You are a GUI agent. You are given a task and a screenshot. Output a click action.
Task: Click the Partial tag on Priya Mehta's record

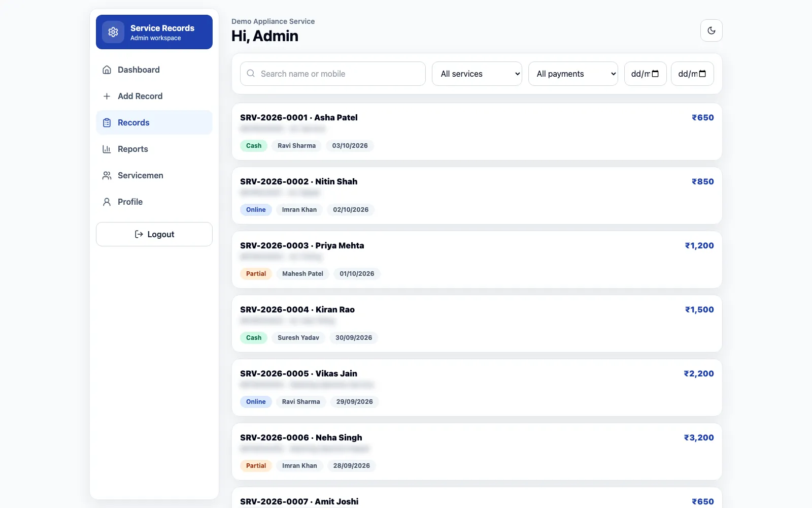click(x=256, y=274)
